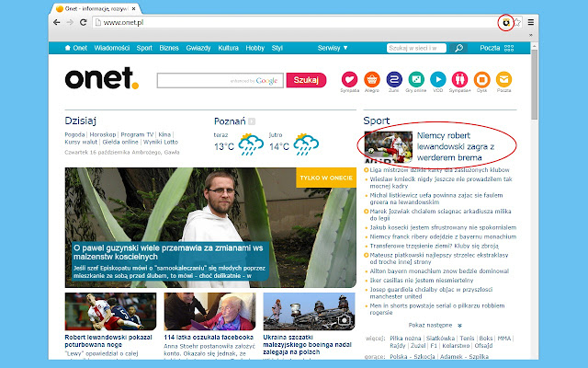Open the Giełda online link
This screenshot has height=368, width=588.
pyautogui.click(x=120, y=142)
